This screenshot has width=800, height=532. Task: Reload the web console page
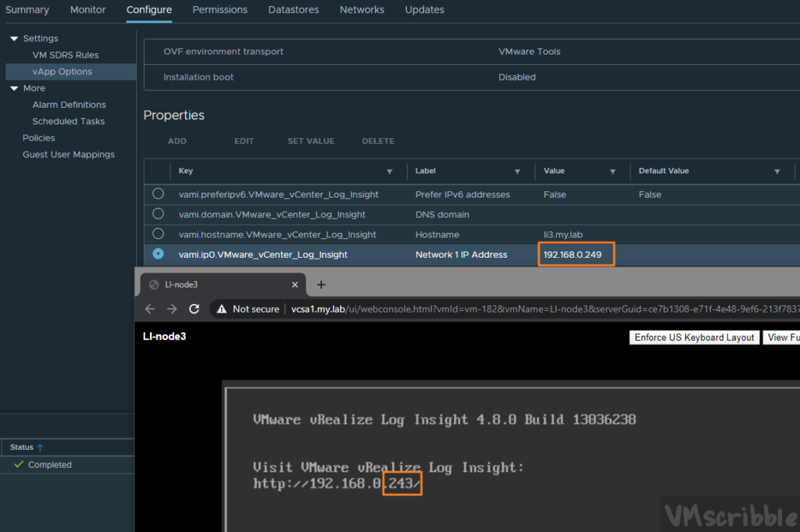[x=194, y=309]
